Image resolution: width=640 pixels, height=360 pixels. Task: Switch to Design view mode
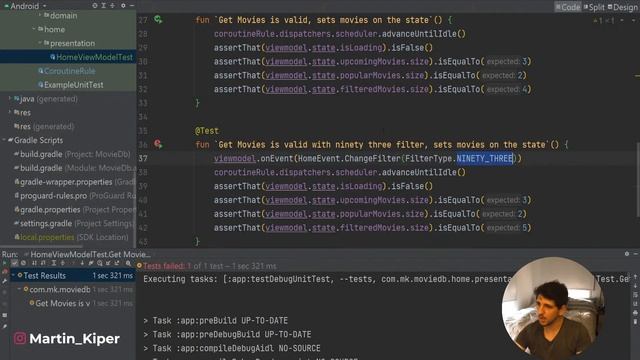[622, 7]
